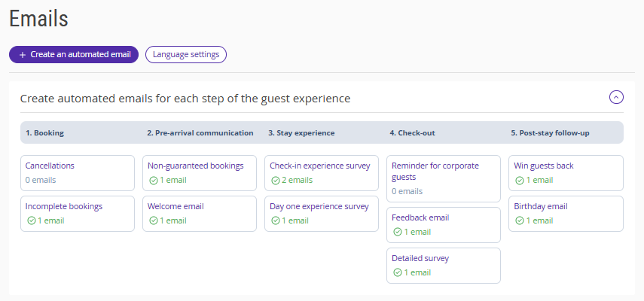The image size is (644, 301).
Task: Click checkmark icon under Welcome email
Action: (x=154, y=221)
